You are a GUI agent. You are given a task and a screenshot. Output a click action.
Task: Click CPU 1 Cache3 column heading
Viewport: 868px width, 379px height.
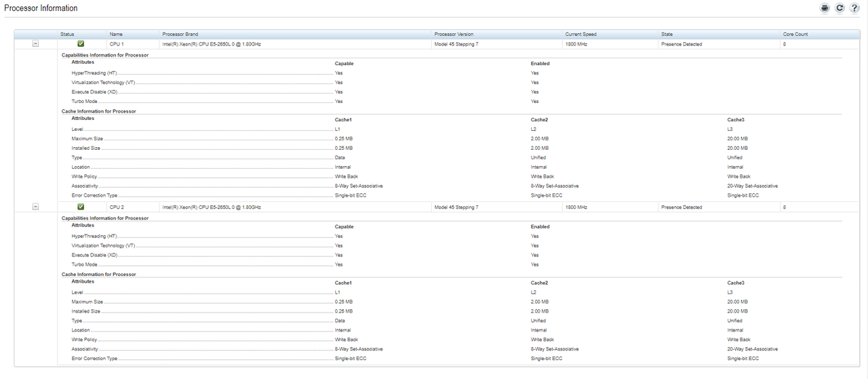[x=736, y=119]
